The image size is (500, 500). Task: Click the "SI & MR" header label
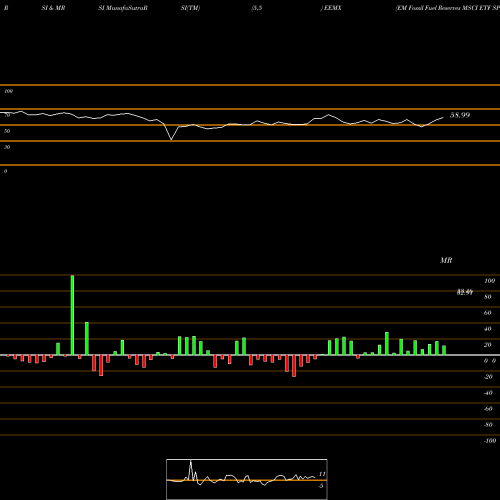coord(53,8)
